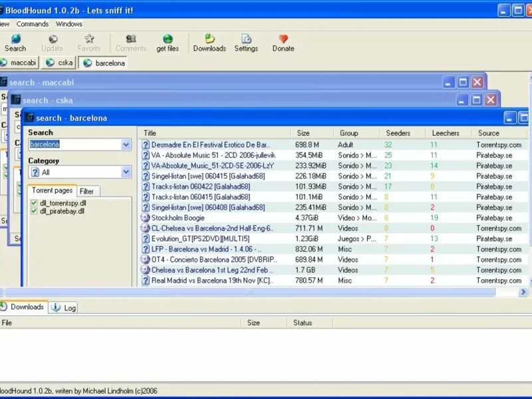
Task: Click the icon beside Desmadre En El Festival
Action: 146,144
